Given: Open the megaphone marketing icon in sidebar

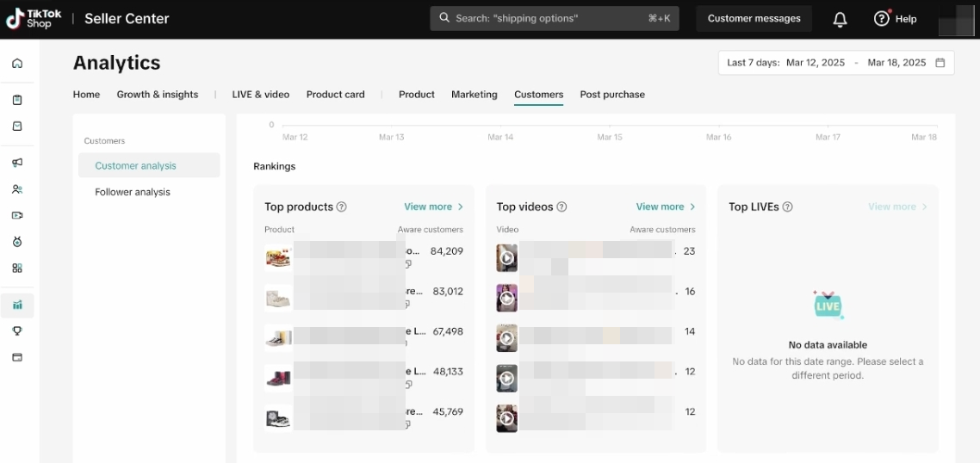Looking at the screenshot, I should coord(17,163).
